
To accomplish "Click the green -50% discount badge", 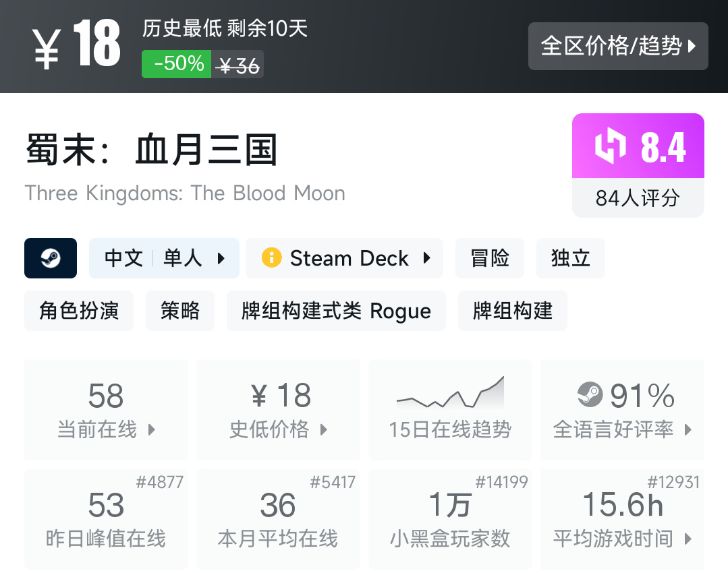I will click(177, 64).
